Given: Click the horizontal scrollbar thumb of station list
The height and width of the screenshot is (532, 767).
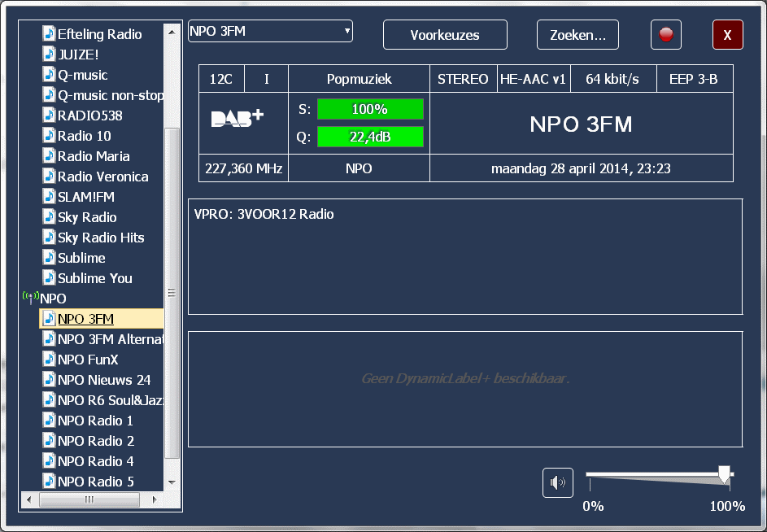Looking at the screenshot, I should (89, 499).
